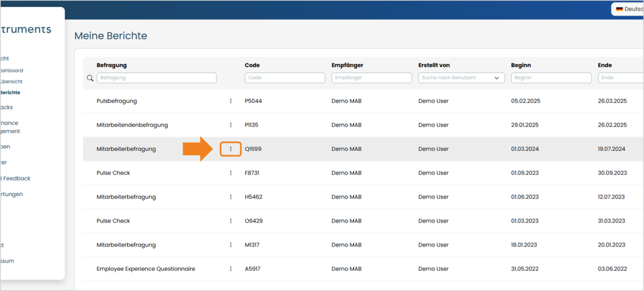Click start date 01.03.2024
Viewport: 644px width, 291px height.
pos(525,149)
